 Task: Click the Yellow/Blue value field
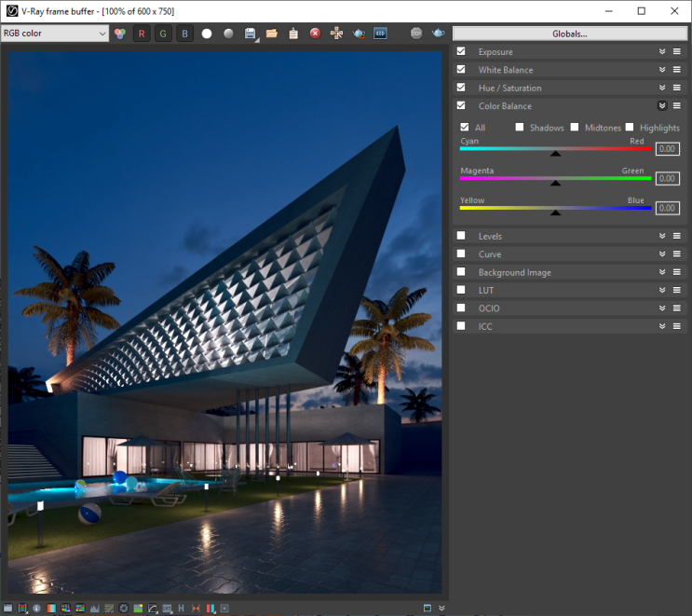[x=667, y=208]
